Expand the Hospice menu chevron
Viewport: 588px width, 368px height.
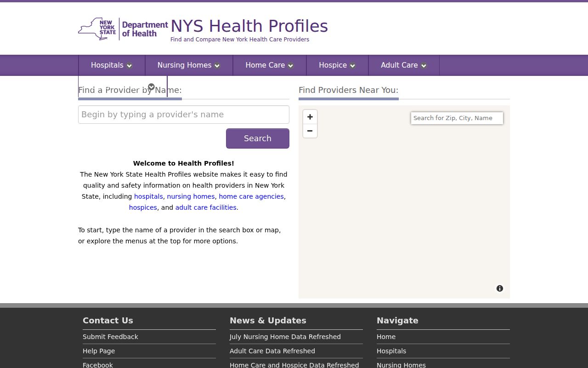pos(352,66)
